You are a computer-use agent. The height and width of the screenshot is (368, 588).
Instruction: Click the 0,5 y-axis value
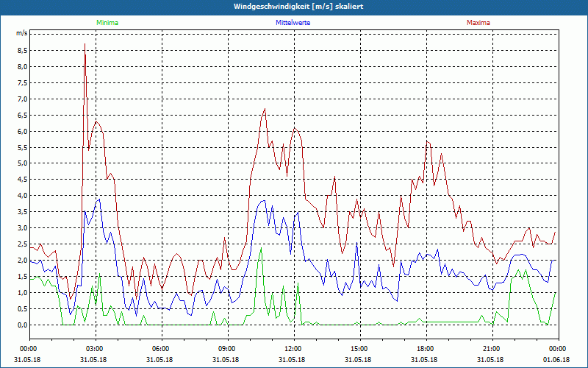pos(23,308)
